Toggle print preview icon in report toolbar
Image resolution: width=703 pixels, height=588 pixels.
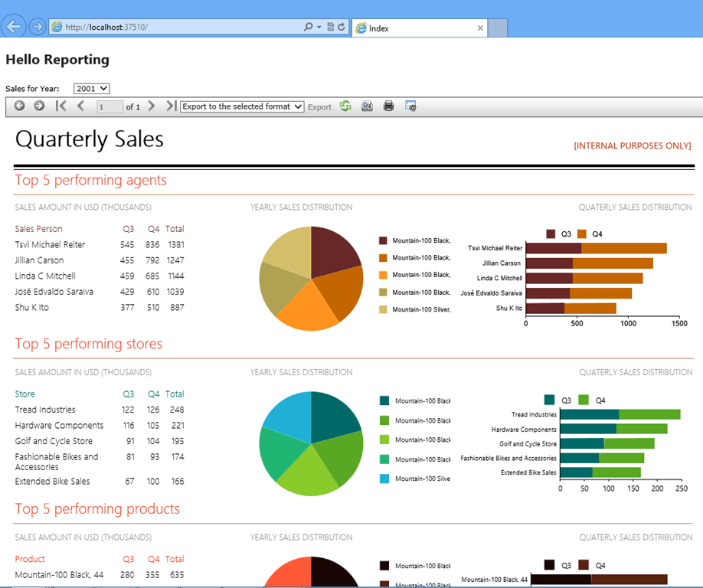367,106
